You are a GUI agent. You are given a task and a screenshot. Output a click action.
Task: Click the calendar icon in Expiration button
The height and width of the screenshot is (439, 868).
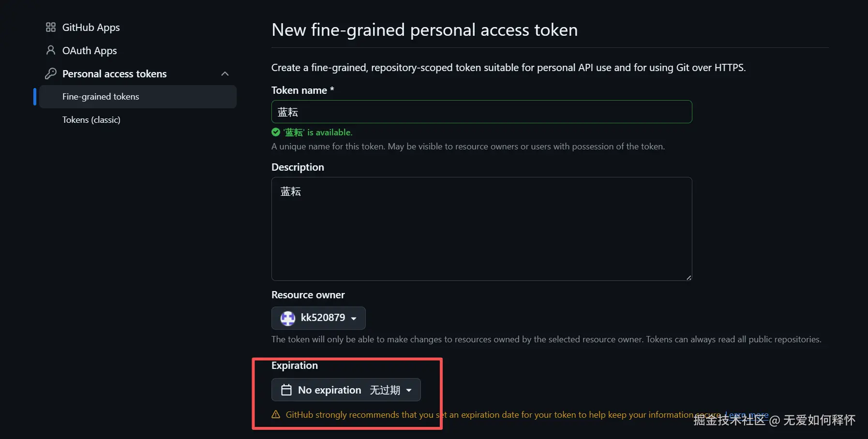(286, 390)
